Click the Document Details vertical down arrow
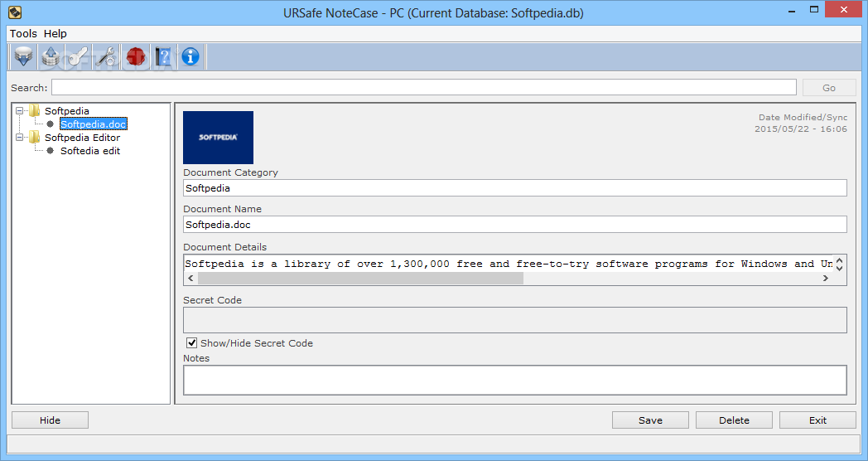Screen dimensions: 868x461 pyautogui.click(x=839, y=268)
